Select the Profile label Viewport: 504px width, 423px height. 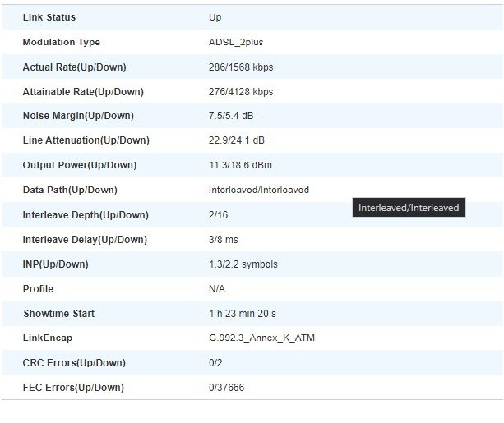point(38,289)
